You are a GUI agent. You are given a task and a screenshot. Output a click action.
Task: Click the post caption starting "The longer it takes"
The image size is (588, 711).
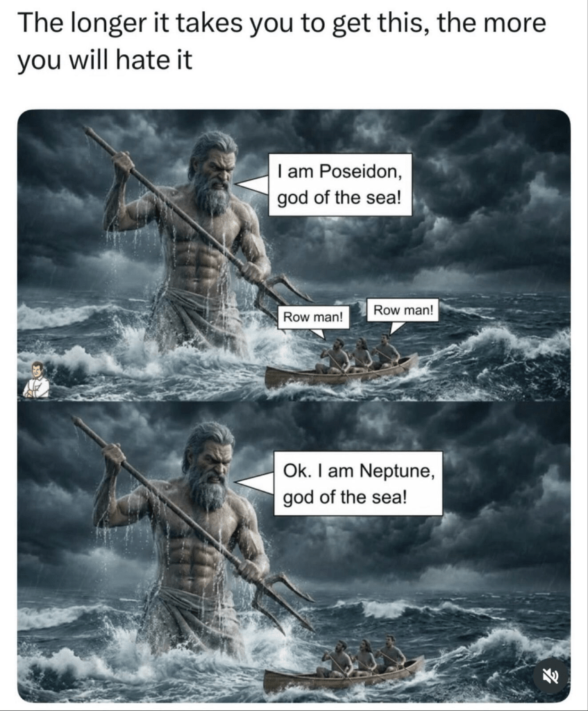click(x=281, y=41)
